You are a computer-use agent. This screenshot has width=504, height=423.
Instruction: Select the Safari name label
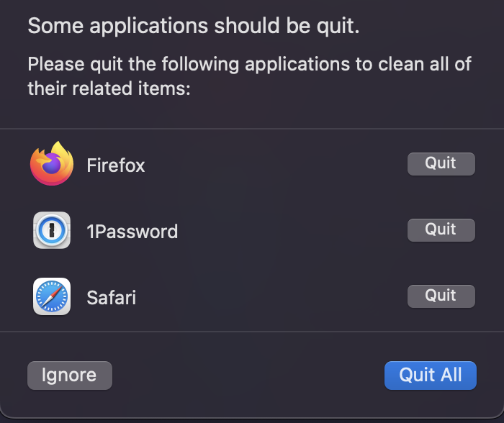[112, 298]
